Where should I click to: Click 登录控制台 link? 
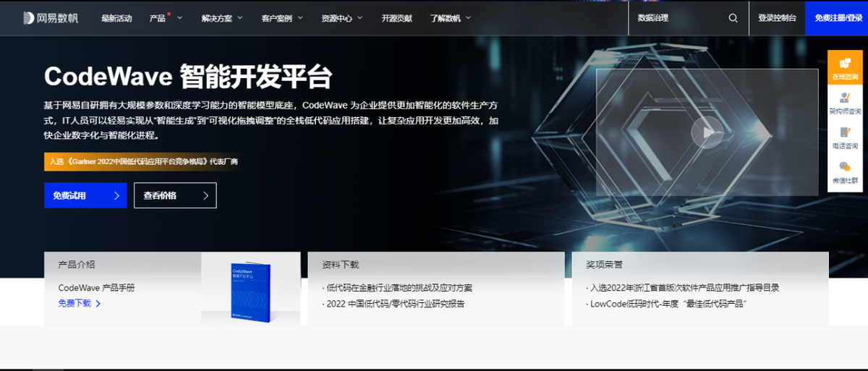tap(777, 18)
